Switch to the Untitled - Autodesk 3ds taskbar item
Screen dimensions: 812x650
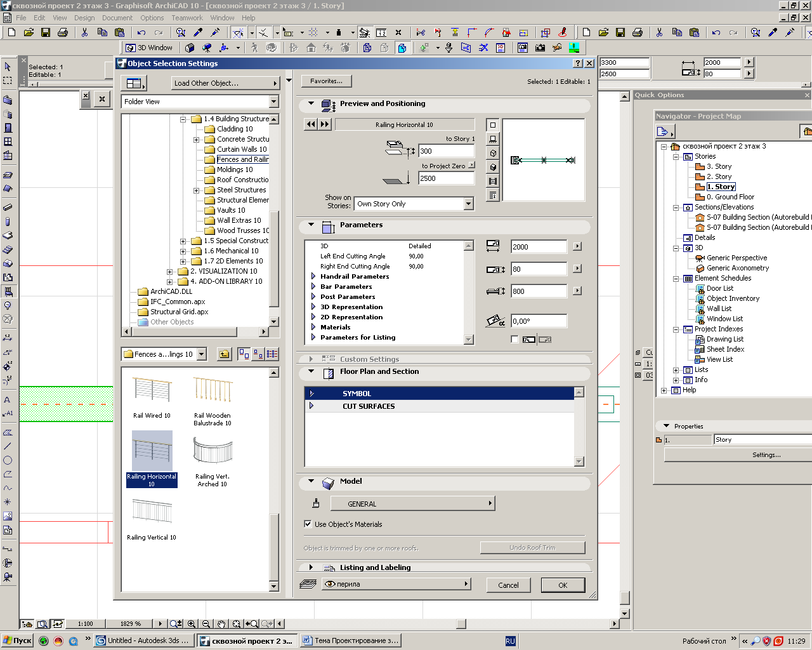[143, 641]
